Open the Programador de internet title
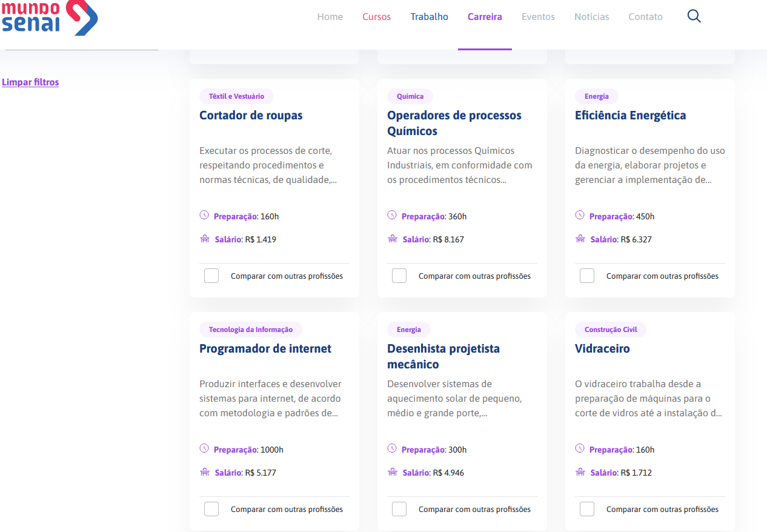The height and width of the screenshot is (532, 767). 265,348
